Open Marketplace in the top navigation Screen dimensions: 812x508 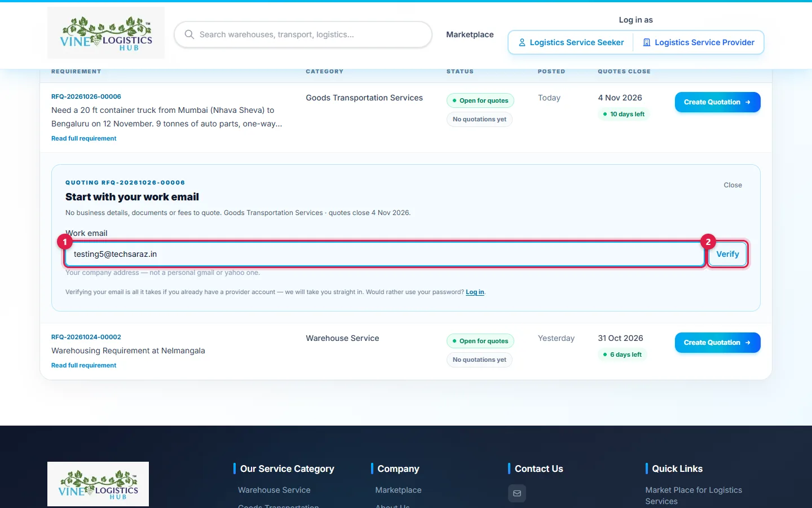pyautogui.click(x=470, y=34)
